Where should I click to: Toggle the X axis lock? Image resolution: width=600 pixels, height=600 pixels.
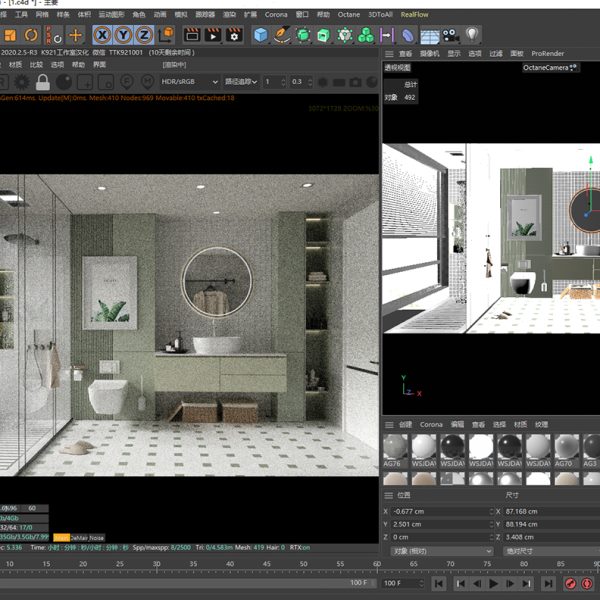[x=102, y=35]
